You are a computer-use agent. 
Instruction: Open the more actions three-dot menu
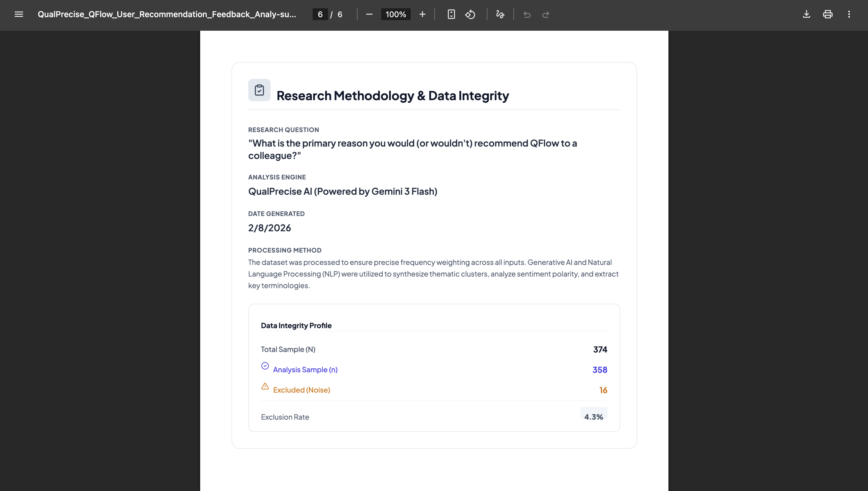pyautogui.click(x=849, y=14)
